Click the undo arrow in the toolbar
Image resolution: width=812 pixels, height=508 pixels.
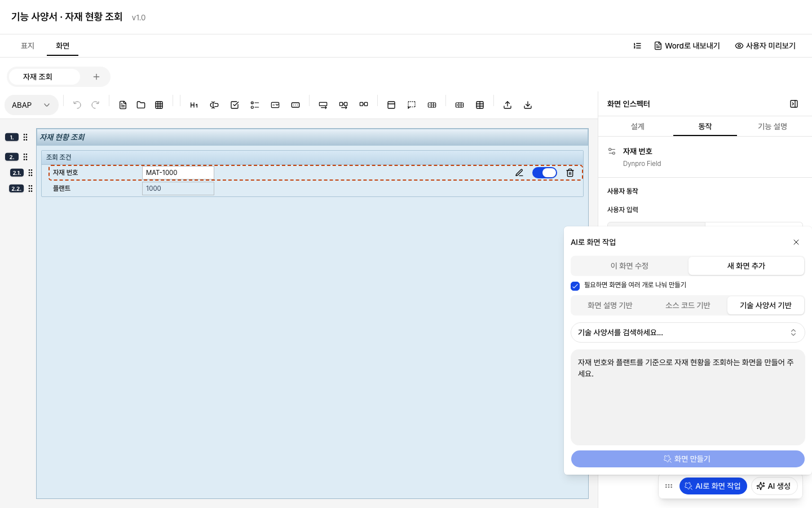click(x=77, y=105)
